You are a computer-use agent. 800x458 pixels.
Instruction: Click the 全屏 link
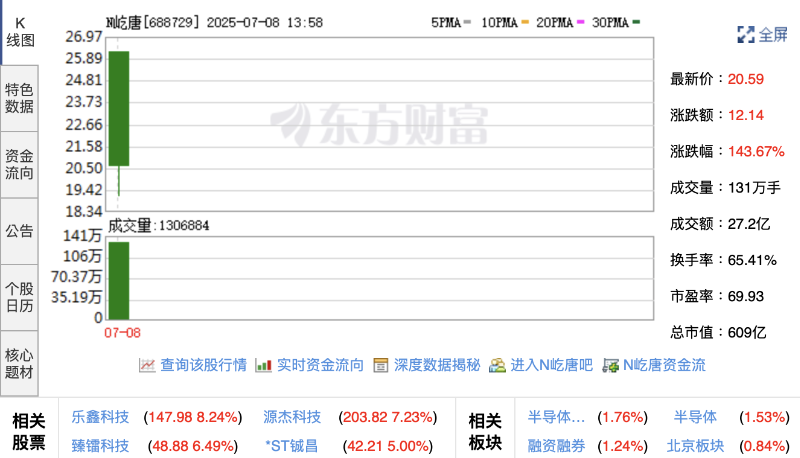tap(773, 35)
